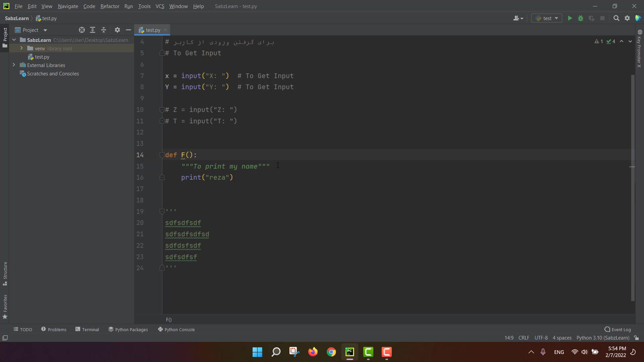Viewport: 644px width, 362px height.
Task: Run the test configuration with green play button
Action: pos(570,18)
